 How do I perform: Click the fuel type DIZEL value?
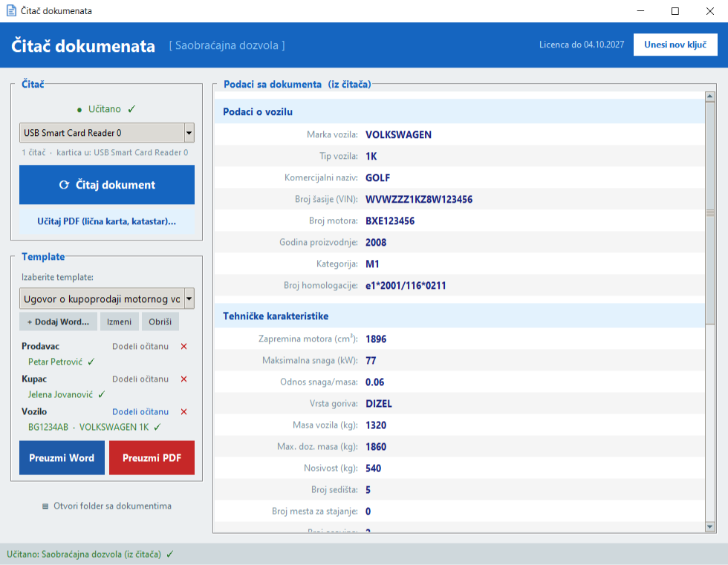click(379, 404)
